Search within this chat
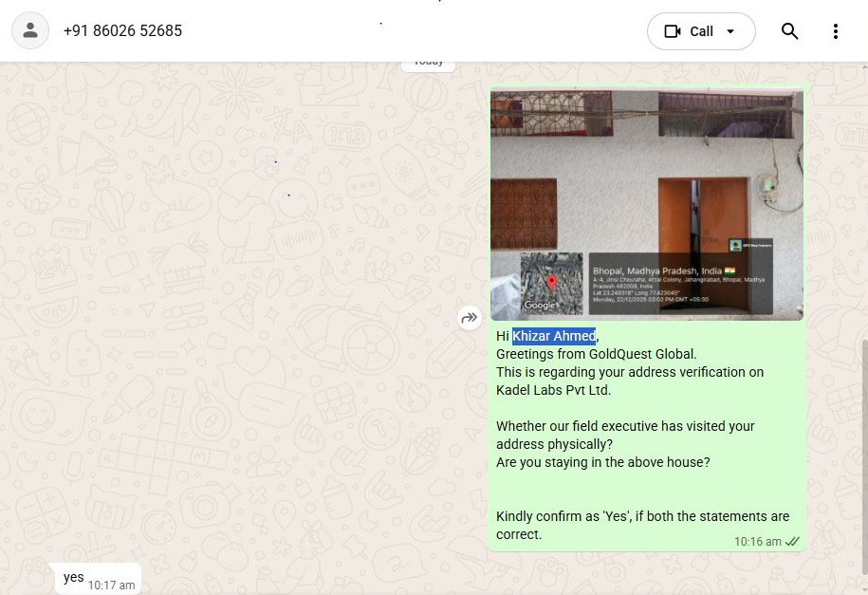 [x=789, y=31]
